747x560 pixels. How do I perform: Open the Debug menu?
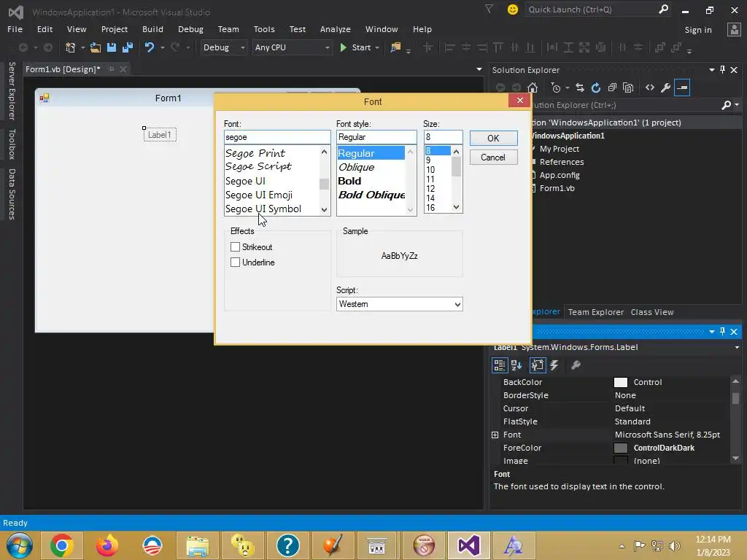click(190, 29)
